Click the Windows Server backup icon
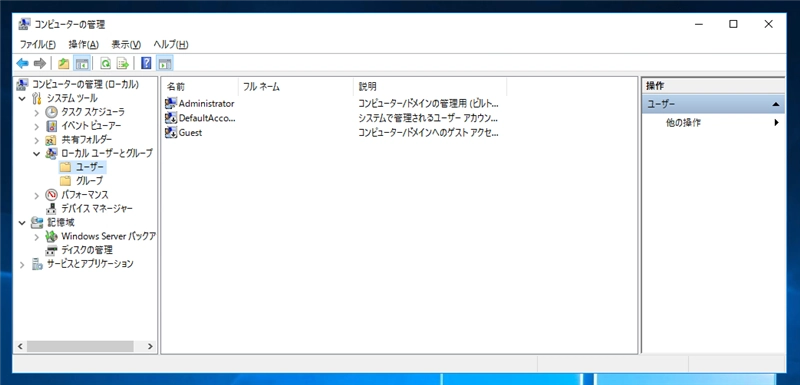The height and width of the screenshot is (385, 800). pyautogui.click(x=52, y=236)
